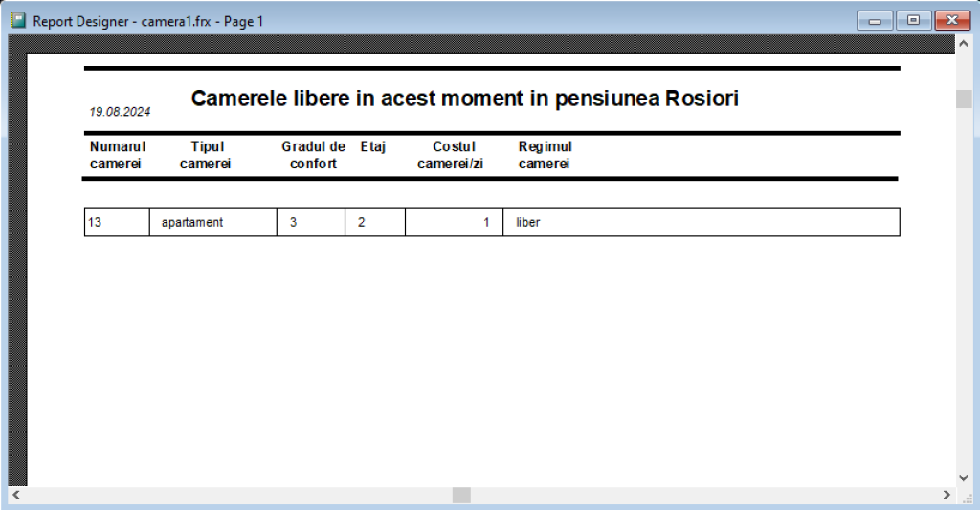Click the vertical scrollbar down arrow
Image resolution: width=980 pixels, height=510 pixels.
click(964, 477)
